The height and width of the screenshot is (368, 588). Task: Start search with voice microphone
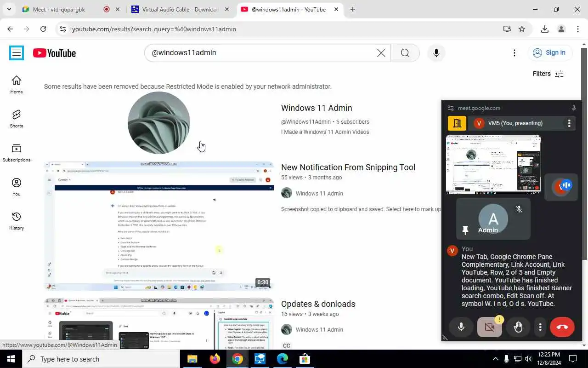pyautogui.click(x=436, y=53)
